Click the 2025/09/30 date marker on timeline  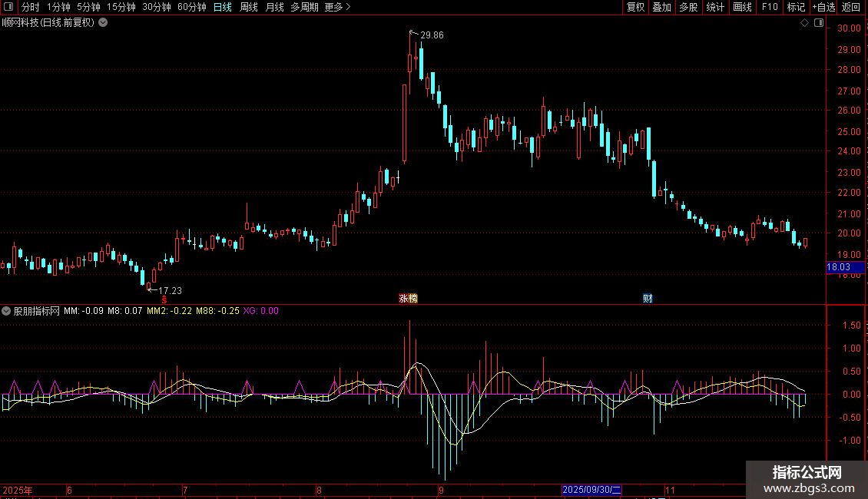pos(591,490)
